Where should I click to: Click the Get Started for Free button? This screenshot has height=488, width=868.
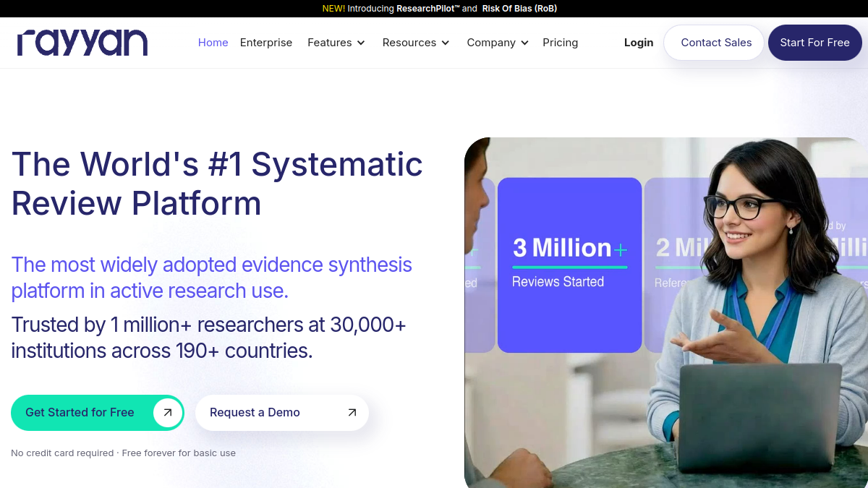(x=98, y=413)
